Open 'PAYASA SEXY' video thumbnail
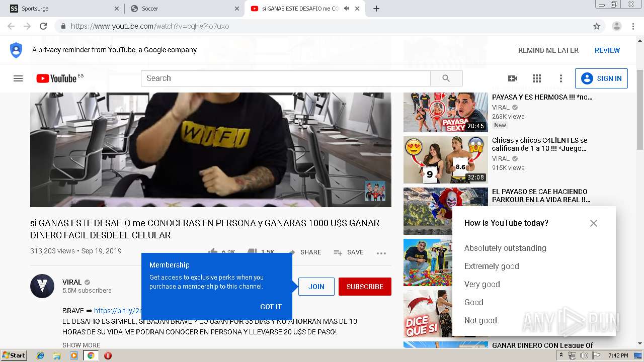This screenshot has height=362, width=644. pyautogui.click(x=446, y=112)
